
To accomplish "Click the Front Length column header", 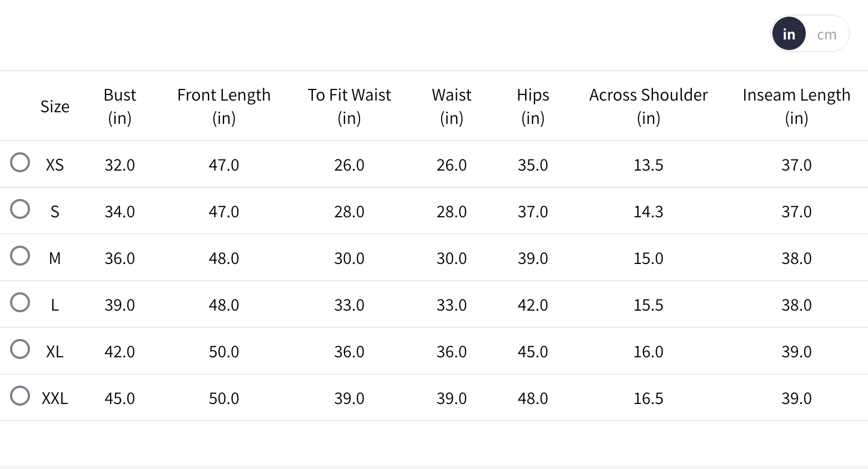I will tap(224, 106).
